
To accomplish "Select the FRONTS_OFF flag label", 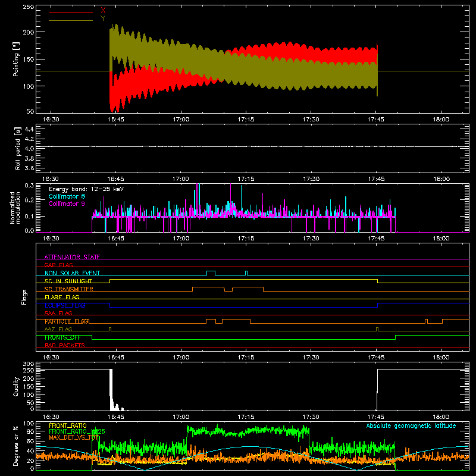I will [62, 337].
